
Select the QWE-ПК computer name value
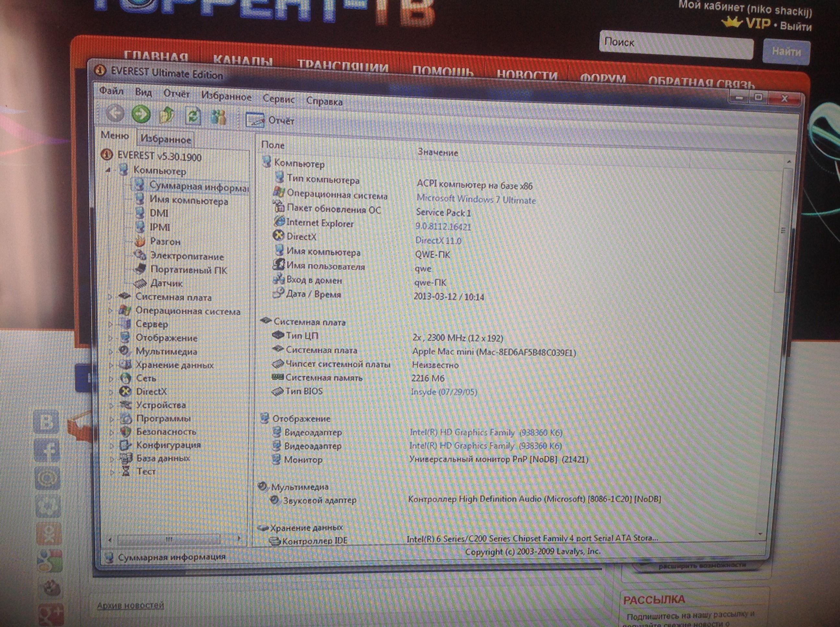click(x=433, y=254)
